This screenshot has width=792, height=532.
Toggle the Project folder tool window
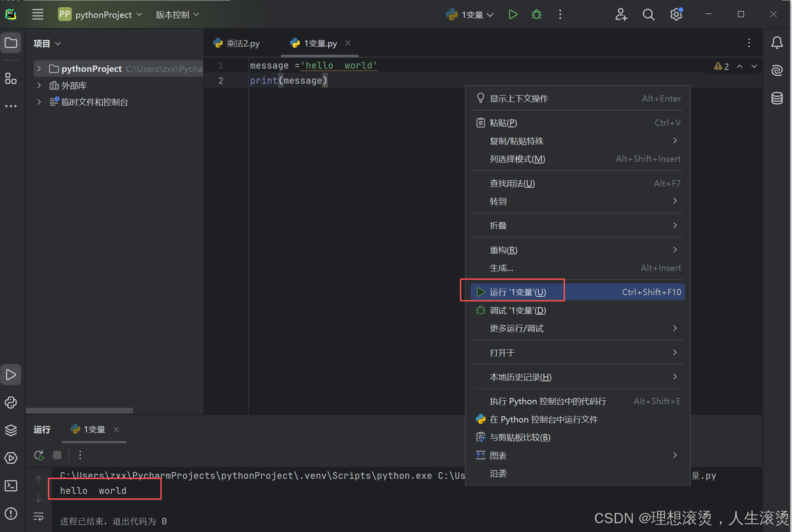[11, 43]
